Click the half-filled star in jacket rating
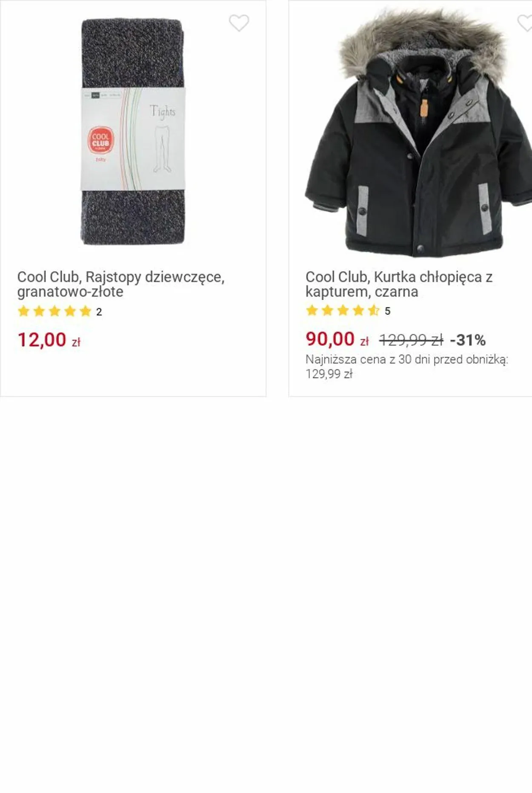The image size is (532, 793). click(x=374, y=311)
